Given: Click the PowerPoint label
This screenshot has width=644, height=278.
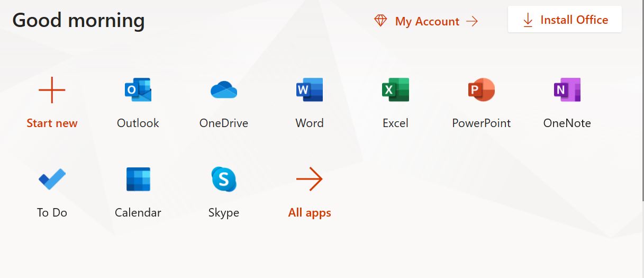Looking at the screenshot, I should point(482,123).
